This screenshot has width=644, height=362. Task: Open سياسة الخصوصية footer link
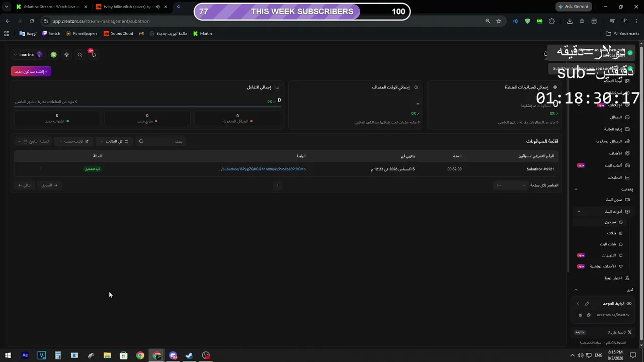click(591, 342)
